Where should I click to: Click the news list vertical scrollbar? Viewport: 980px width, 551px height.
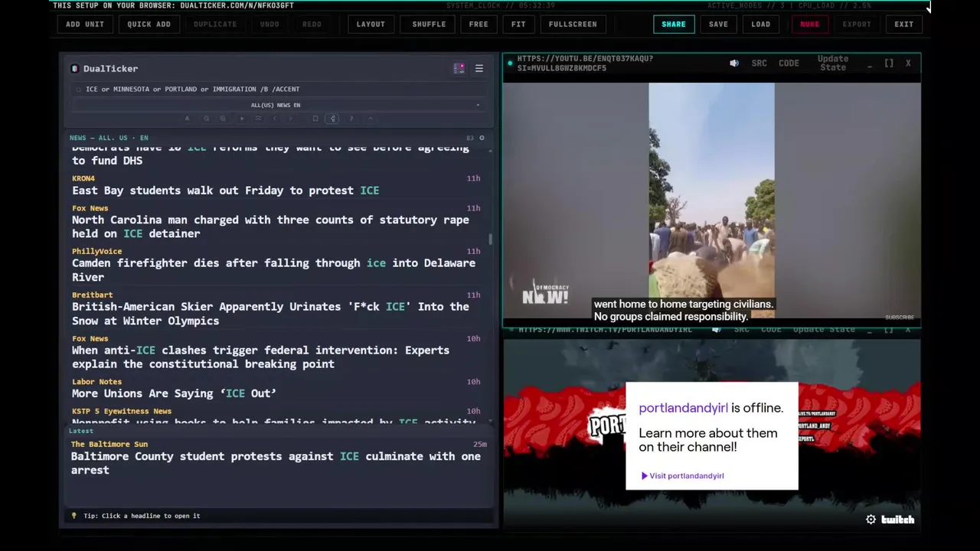pos(490,239)
